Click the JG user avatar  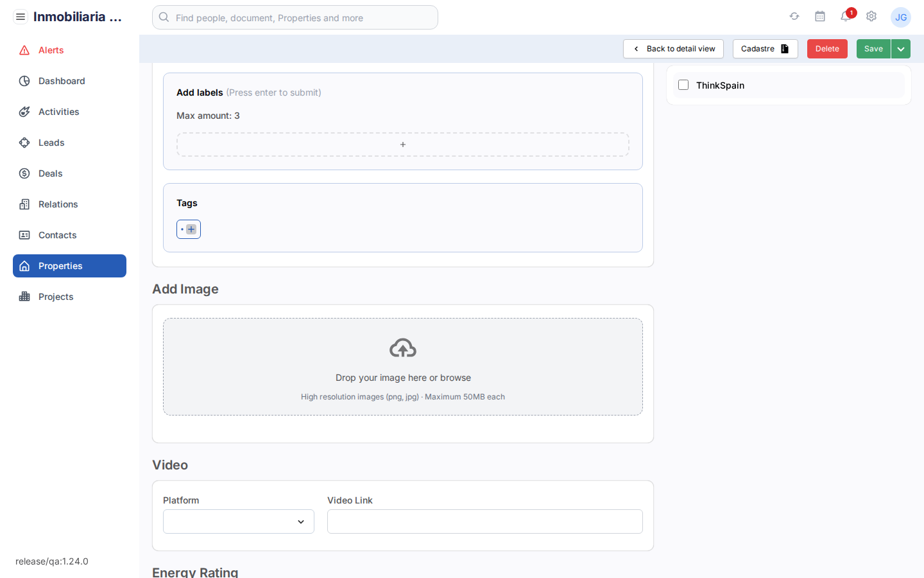click(900, 17)
